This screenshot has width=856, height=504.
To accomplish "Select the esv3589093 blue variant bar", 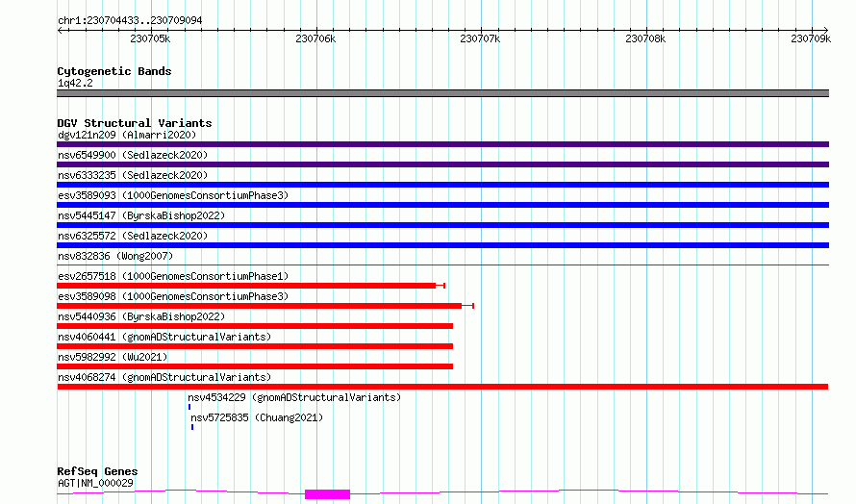I will [442, 205].
